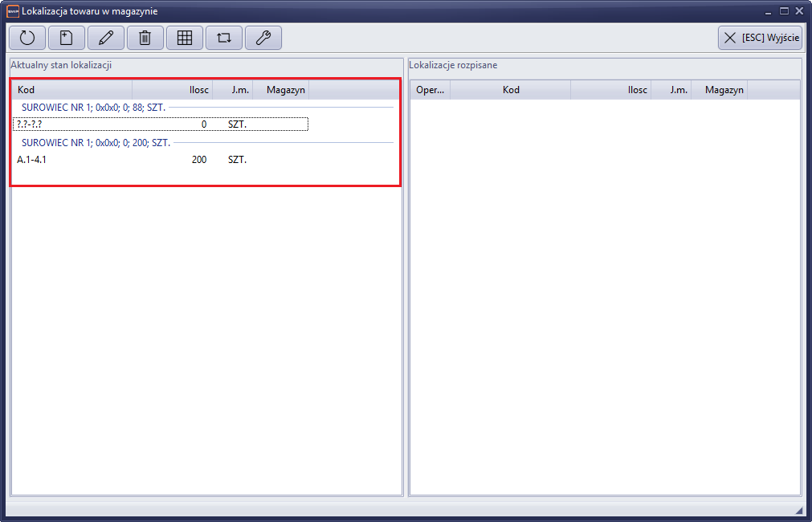Image resolution: width=812 pixels, height=522 pixels.
Task: Click the Oper... column header
Action: tap(430, 90)
